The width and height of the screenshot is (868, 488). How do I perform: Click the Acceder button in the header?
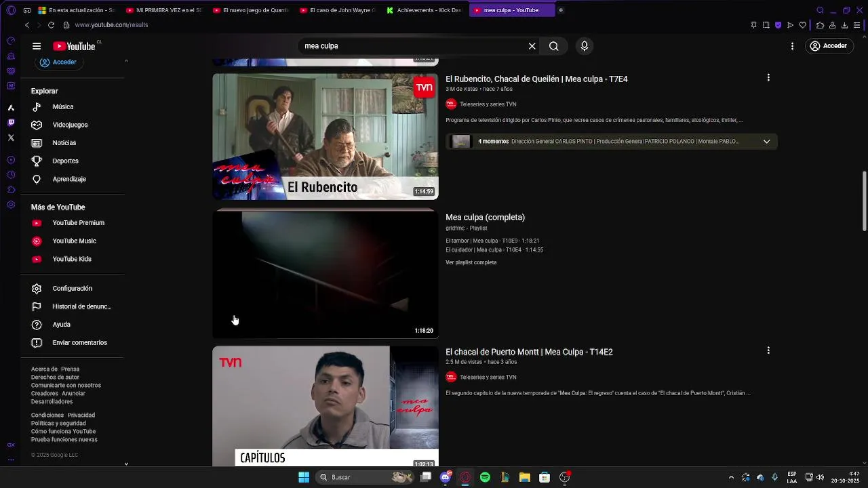pyautogui.click(x=828, y=46)
